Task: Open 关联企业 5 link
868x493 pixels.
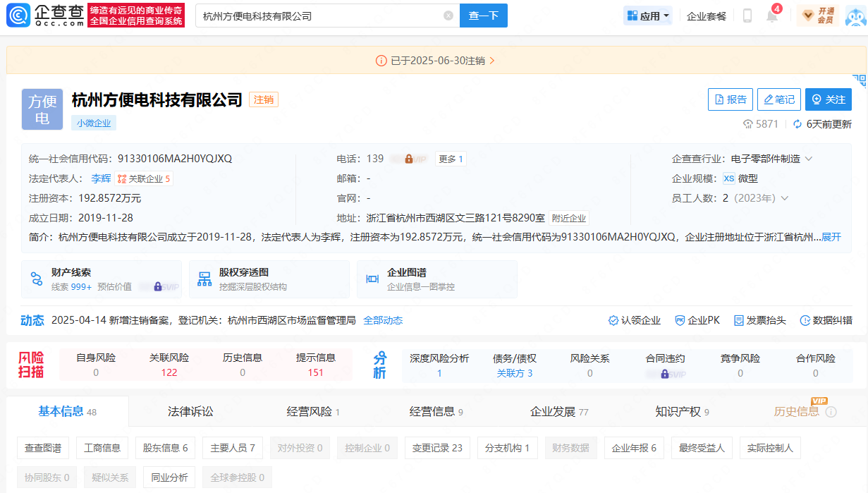Action: 145,178
